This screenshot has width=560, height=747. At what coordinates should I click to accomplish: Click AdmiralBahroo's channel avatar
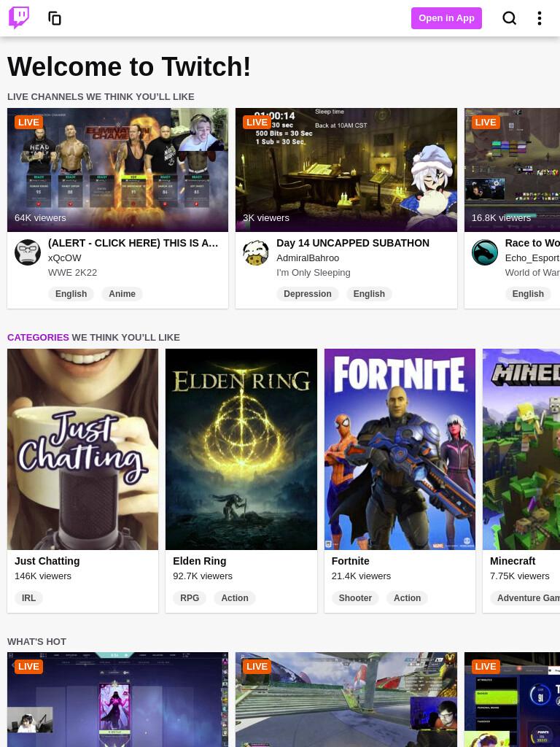pos(256,252)
